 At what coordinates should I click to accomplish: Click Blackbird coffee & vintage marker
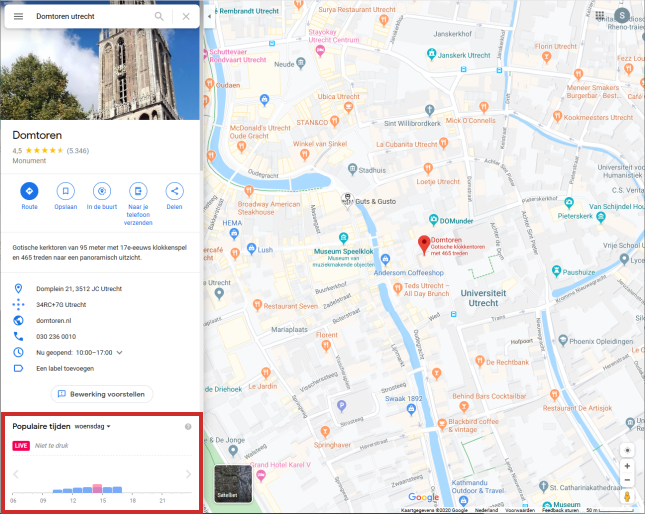(x=442, y=424)
